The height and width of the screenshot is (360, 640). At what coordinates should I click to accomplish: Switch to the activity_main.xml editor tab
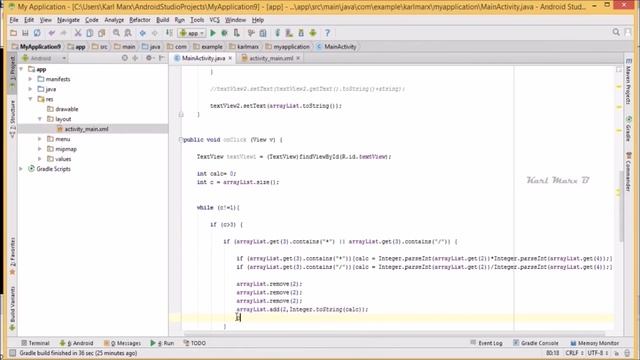[x=271, y=58]
